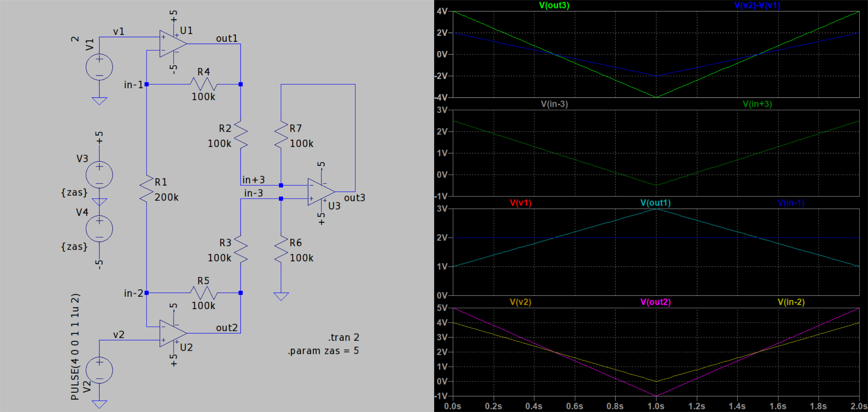Click ground symbol below V2
The image size is (868, 412).
point(100,404)
